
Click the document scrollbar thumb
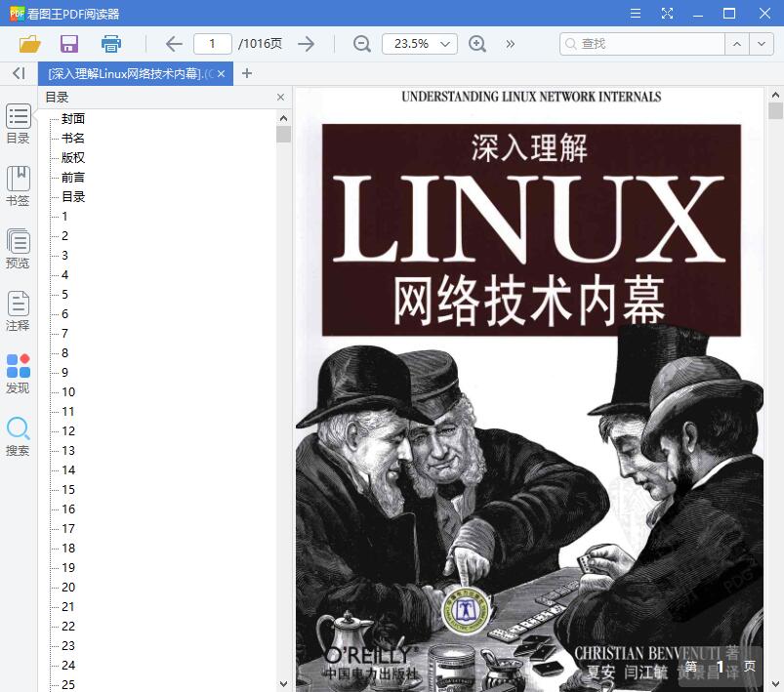tap(775, 110)
